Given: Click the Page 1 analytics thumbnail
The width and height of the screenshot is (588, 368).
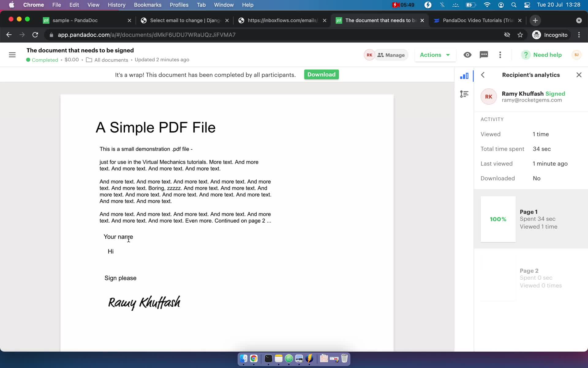Looking at the screenshot, I should point(498,219).
